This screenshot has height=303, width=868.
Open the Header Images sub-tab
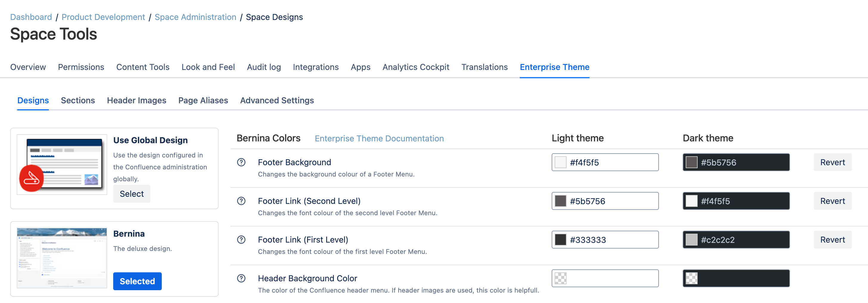(136, 100)
